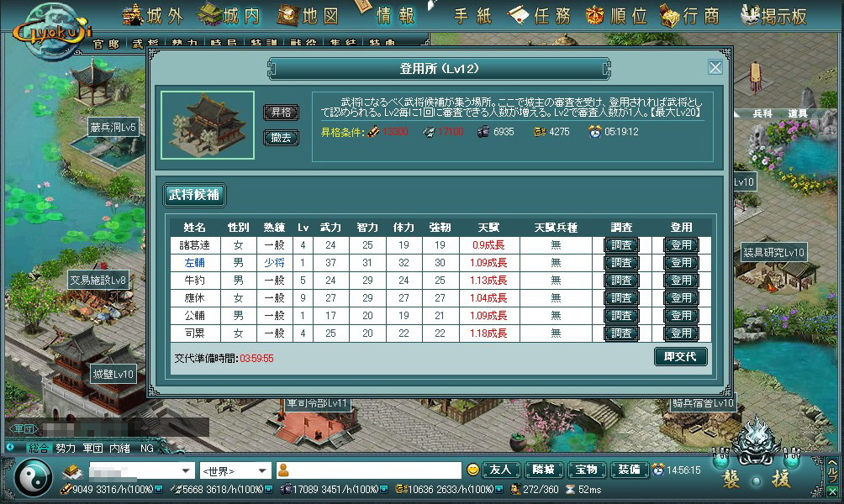The width and height of the screenshot is (844, 504).
Task: Click the Gyokui game logo
Action: 51,32
